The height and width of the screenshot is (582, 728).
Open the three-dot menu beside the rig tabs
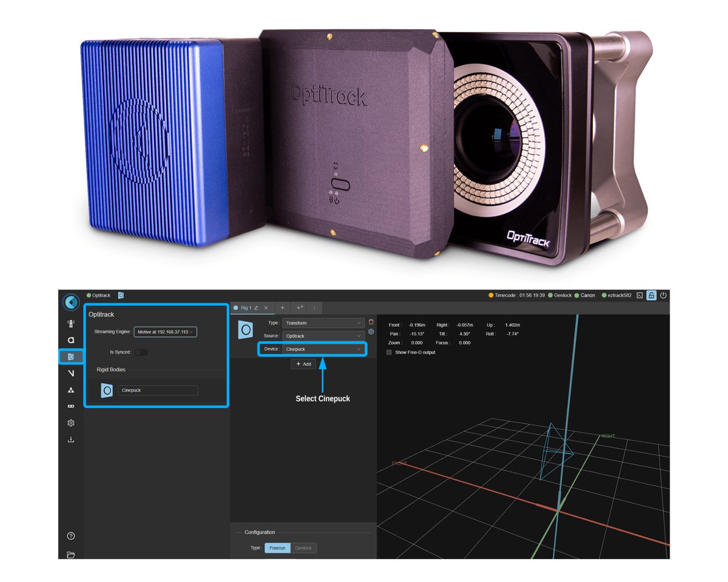click(x=314, y=307)
